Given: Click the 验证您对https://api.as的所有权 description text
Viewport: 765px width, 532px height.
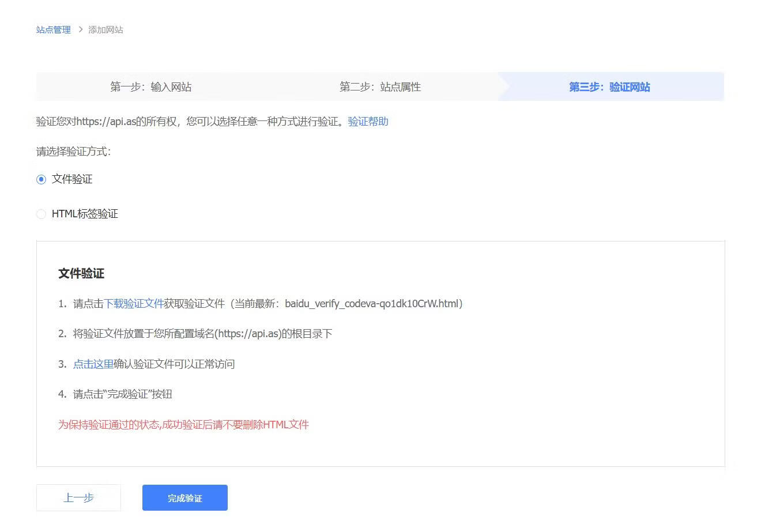Looking at the screenshot, I should 190,122.
